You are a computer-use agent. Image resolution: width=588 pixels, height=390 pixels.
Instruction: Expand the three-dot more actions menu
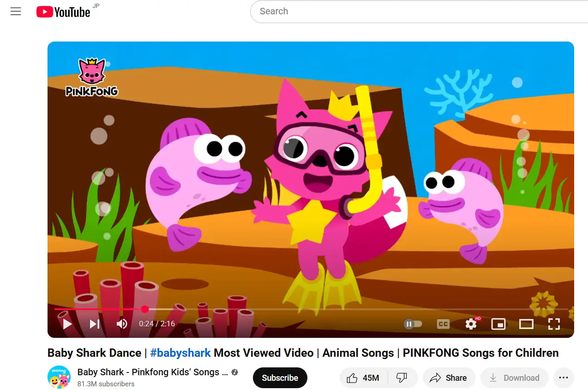click(563, 378)
